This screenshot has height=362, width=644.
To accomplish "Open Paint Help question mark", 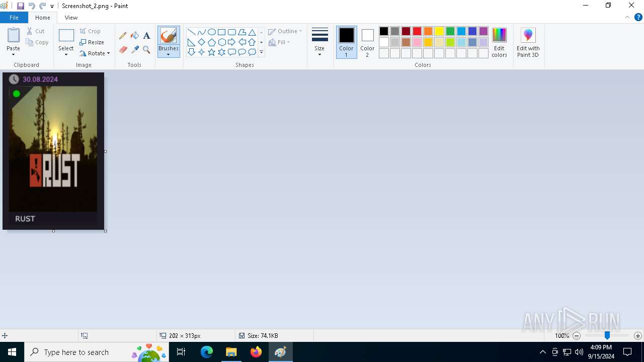I will point(638,17).
